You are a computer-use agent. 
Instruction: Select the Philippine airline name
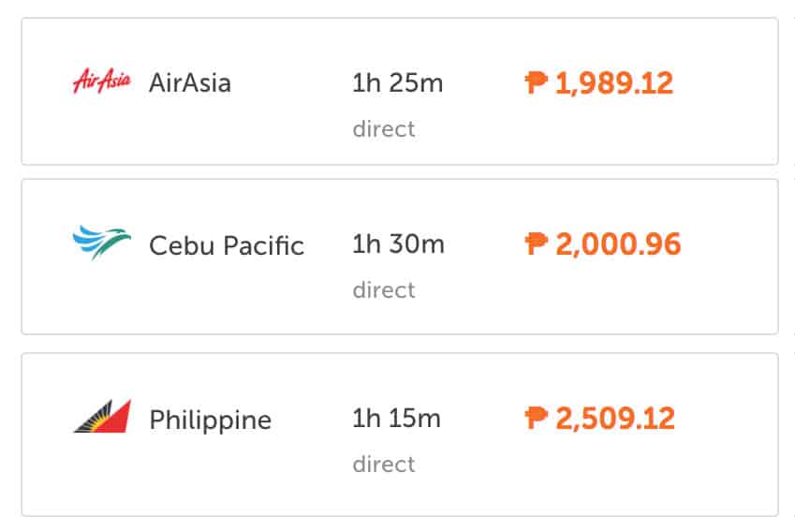(x=210, y=420)
